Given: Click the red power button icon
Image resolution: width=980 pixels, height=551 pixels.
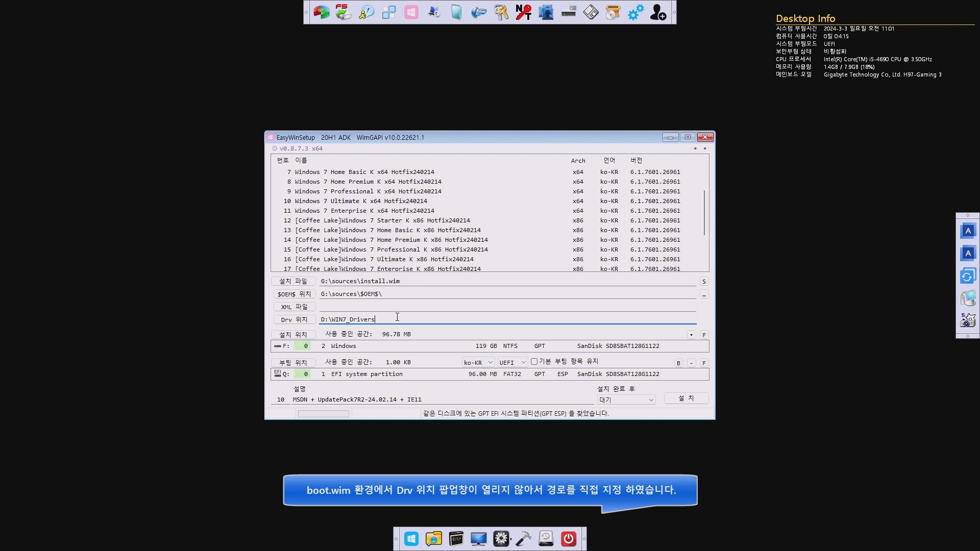Looking at the screenshot, I should click(x=569, y=539).
